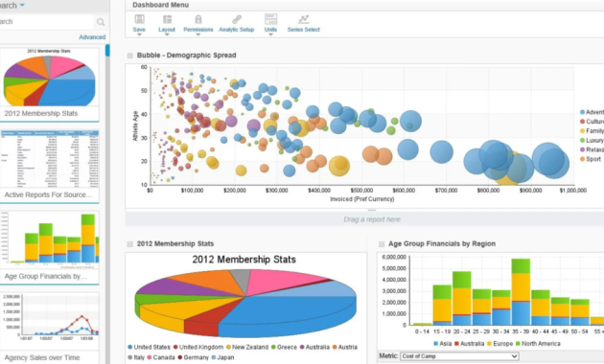Viewport: 604px width, 364px height.
Task: Open the Layout tool icon
Action: [167, 19]
